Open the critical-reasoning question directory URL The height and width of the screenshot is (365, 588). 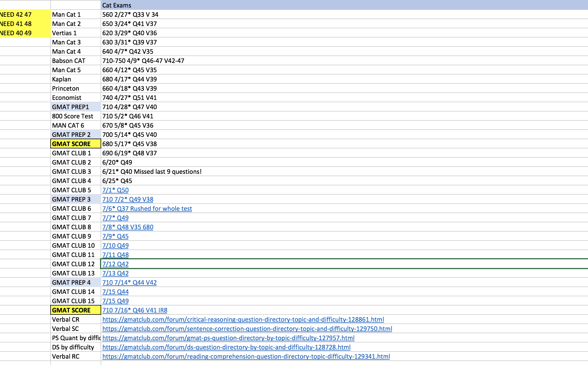(x=243, y=319)
